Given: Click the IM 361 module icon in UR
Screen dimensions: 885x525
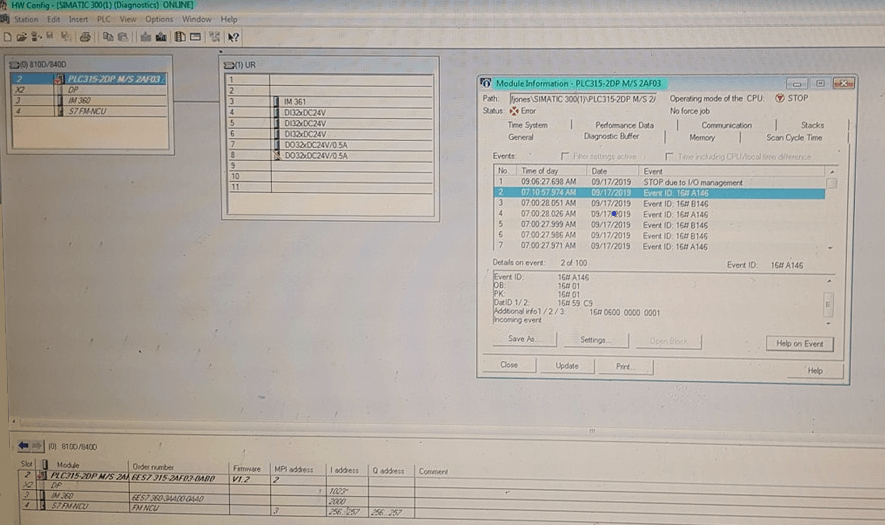Looking at the screenshot, I should [277, 102].
